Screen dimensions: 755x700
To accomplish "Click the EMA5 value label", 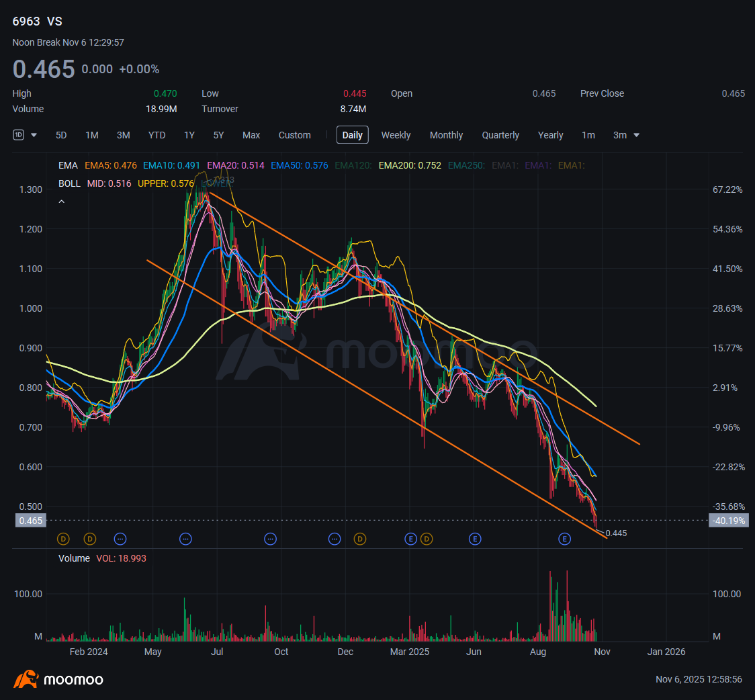I will click(x=111, y=166).
